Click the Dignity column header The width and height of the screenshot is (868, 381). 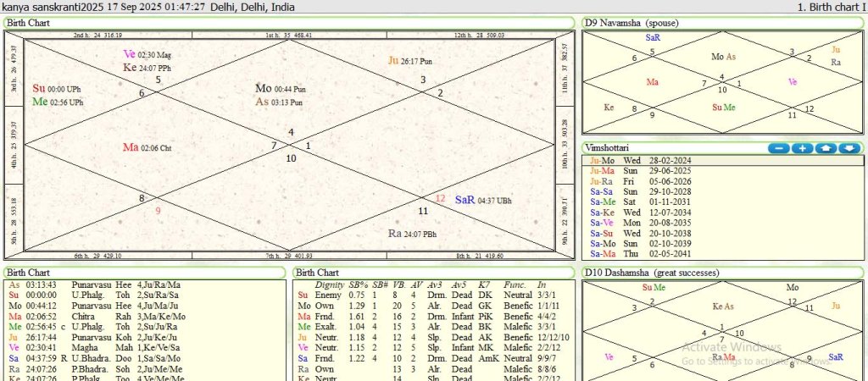tap(329, 285)
